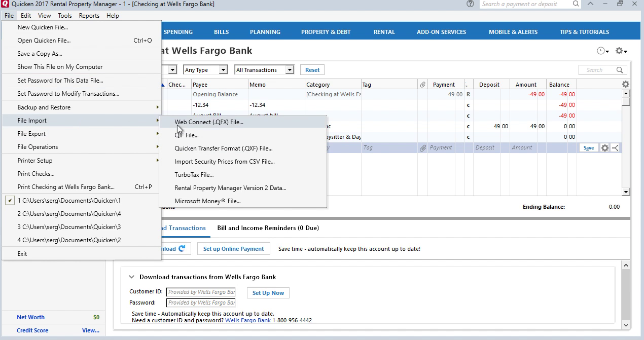Click the Reset filter button

(x=312, y=70)
